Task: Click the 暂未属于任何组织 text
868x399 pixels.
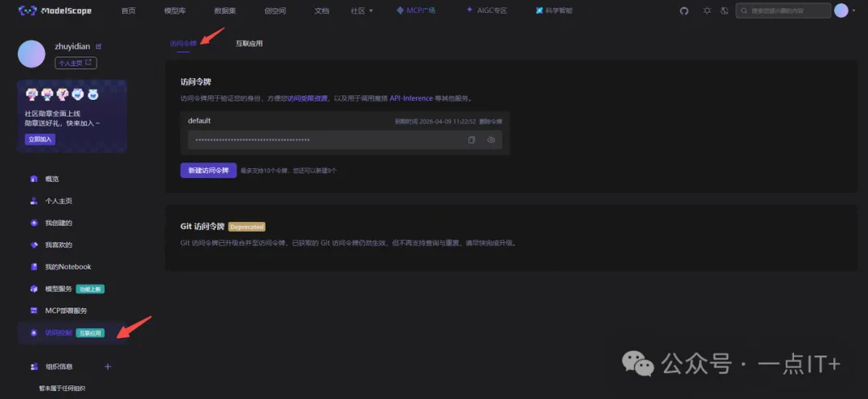Action: point(62,389)
